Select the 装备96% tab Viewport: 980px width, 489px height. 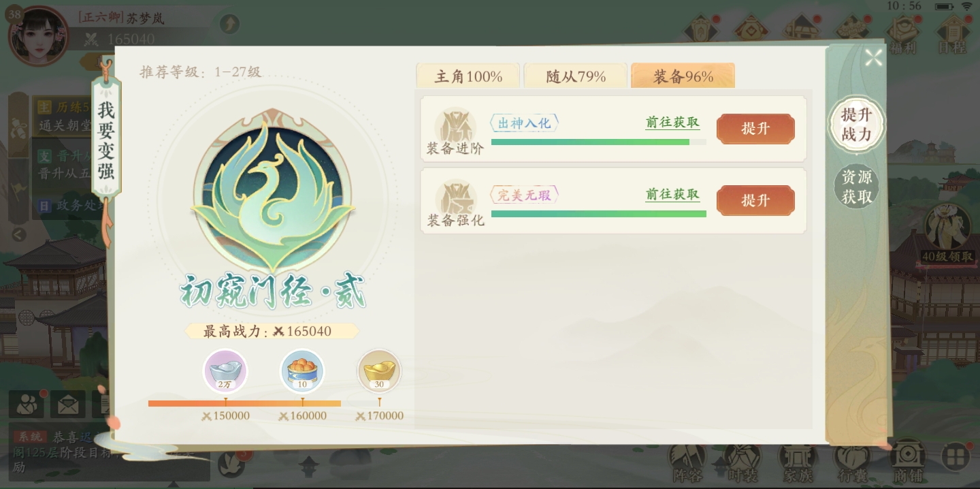click(x=683, y=76)
